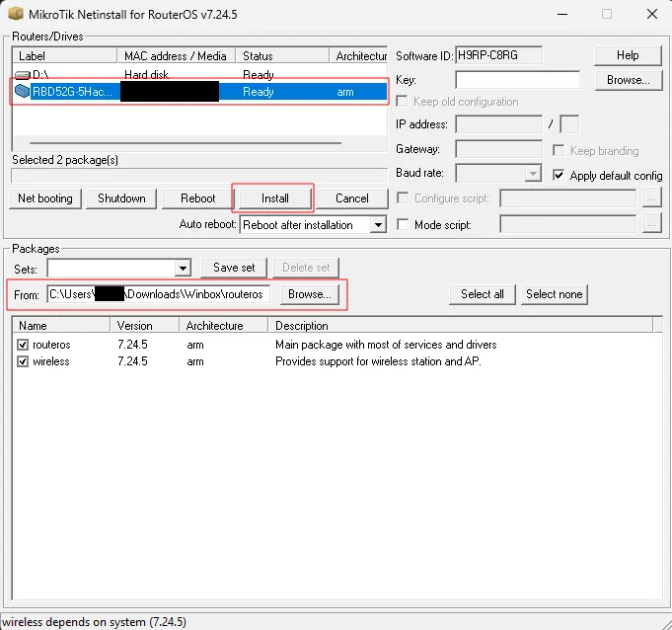The image size is (672, 630).
Task: Select the D:\ Hard disk row
Action: (200, 75)
